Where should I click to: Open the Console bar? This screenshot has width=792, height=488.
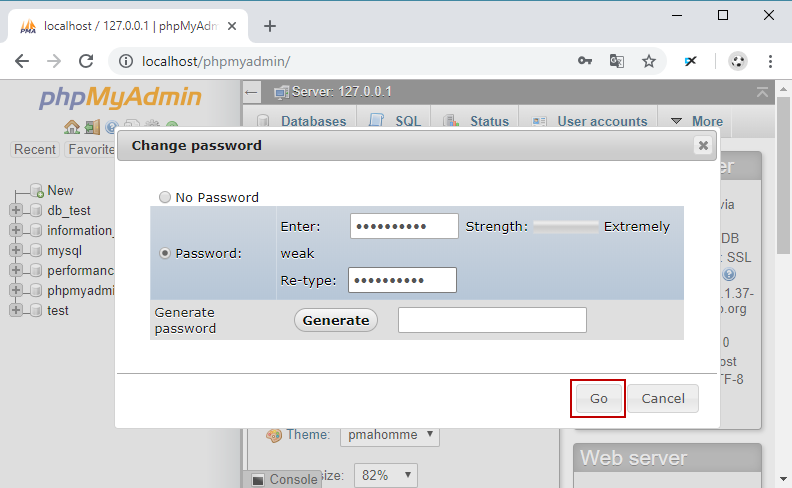pos(284,479)
